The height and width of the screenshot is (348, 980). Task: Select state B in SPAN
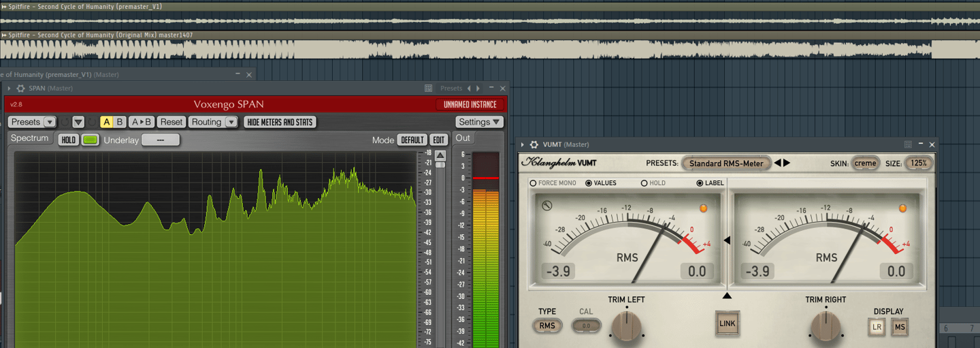119,122
